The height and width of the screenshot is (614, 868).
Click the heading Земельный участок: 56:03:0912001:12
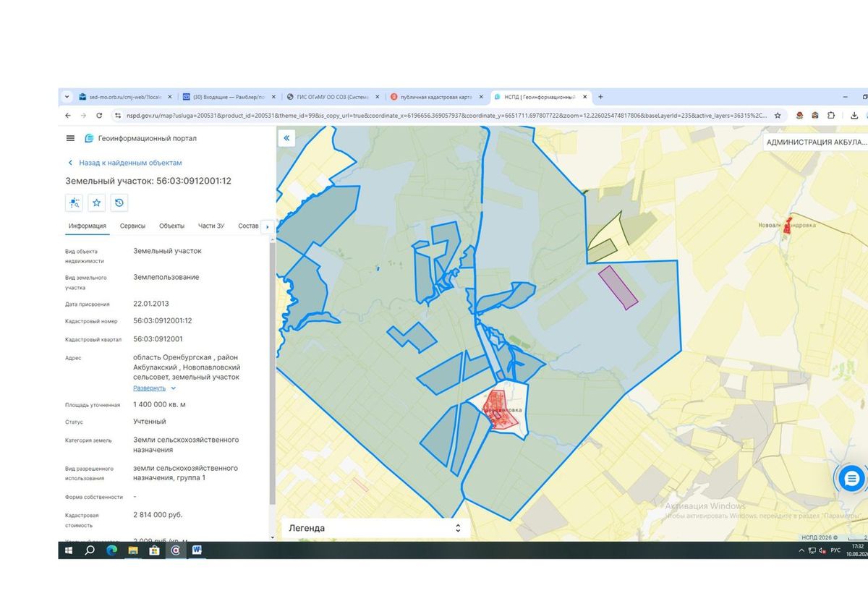tap(148, 181)
